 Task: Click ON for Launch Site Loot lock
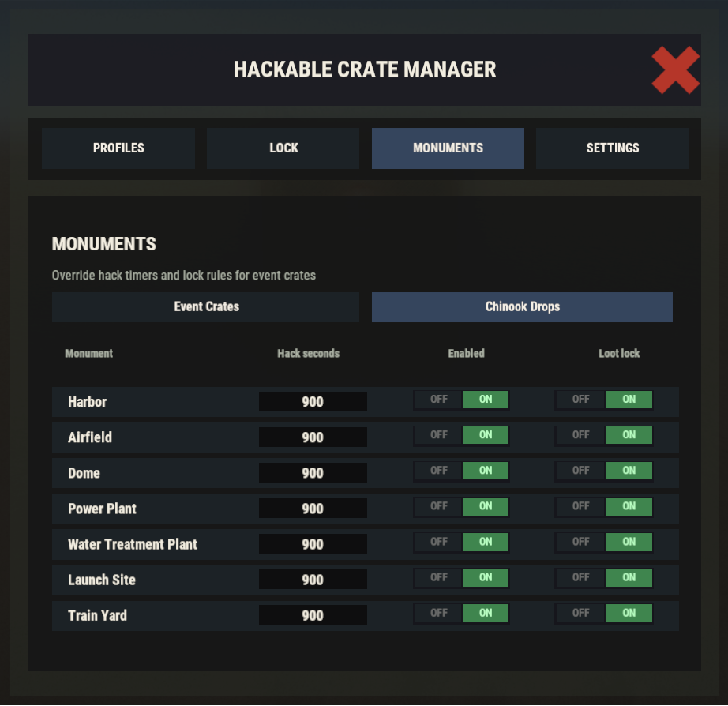pos(629,577)
